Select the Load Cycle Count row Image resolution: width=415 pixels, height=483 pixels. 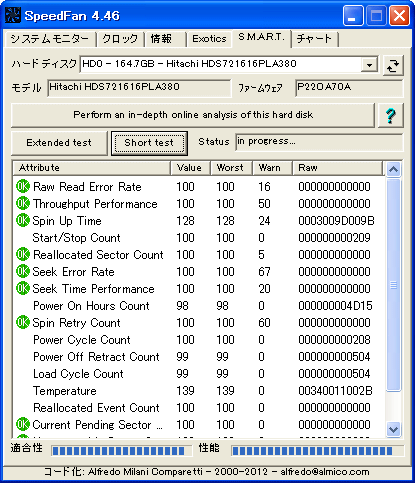(199, 374)
